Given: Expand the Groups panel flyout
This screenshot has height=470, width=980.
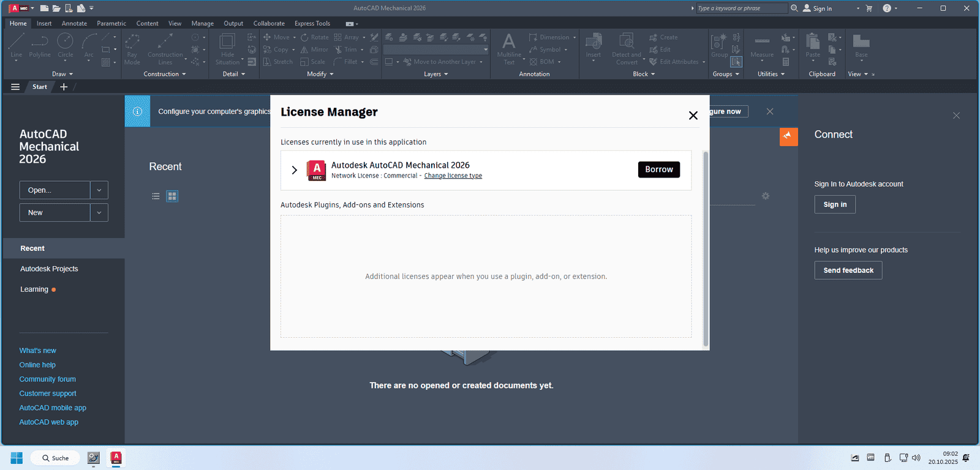Looking at the screenshot, I should [726, 74].
